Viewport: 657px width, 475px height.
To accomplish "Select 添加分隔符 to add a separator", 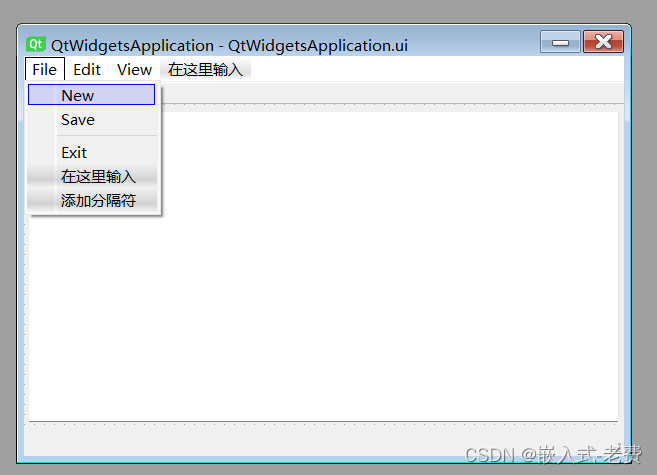I will 92,201.
